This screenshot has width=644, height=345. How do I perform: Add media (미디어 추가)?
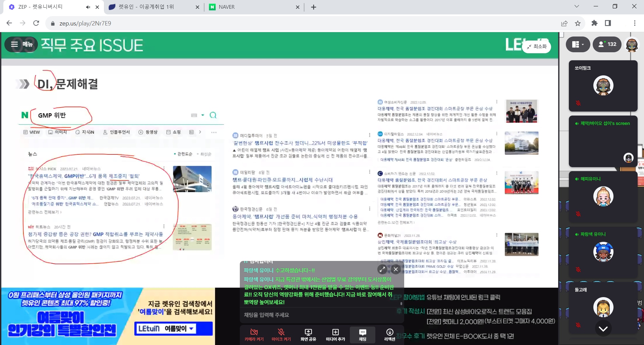(x=335, y=335)
